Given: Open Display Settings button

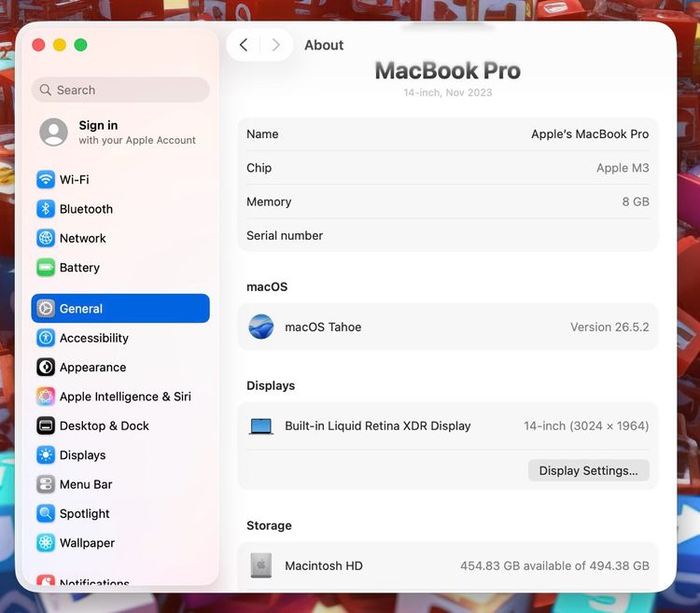Looking at the screenshot, I should [588, 470].
